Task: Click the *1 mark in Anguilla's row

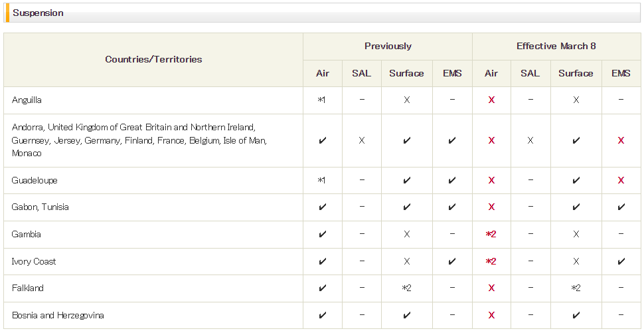Action: pos(322,100)
